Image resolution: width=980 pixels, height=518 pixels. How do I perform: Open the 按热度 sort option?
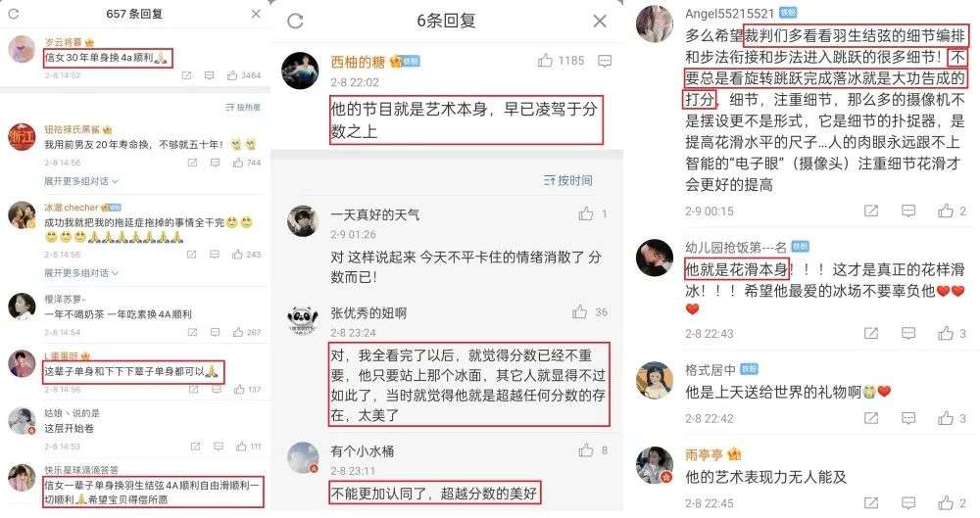coord(242,108)
